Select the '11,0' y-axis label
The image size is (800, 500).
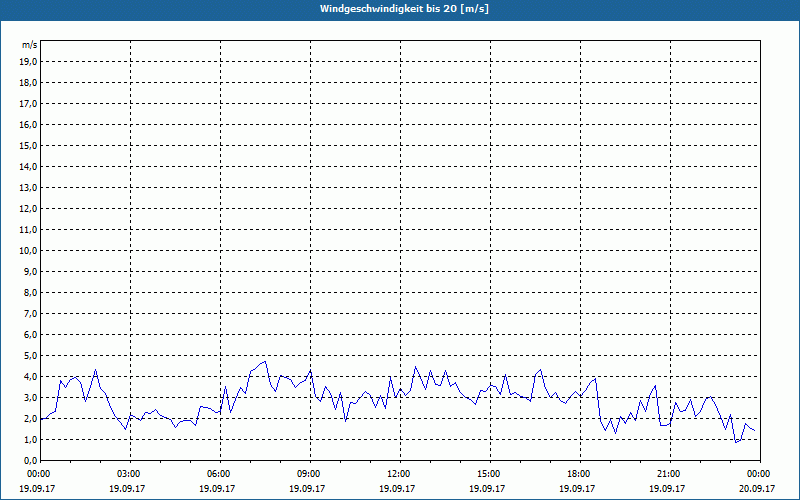pos(28,230)
